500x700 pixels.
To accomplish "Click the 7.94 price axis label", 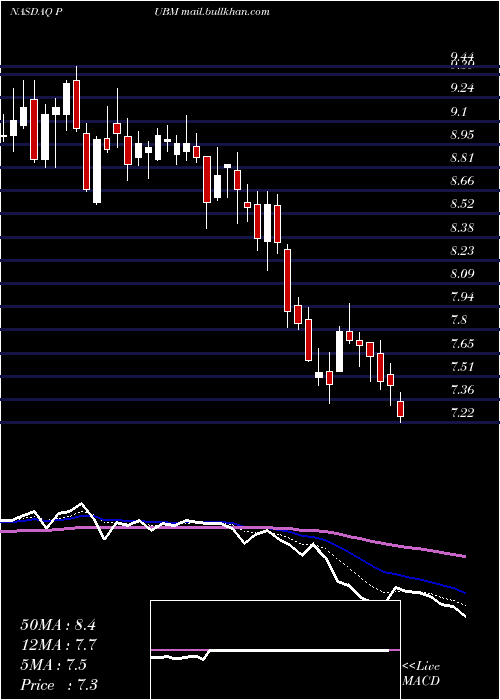I will pos(462,297).
